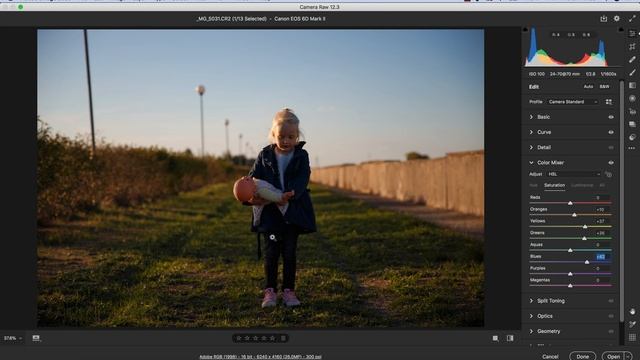Set first star rating
Viewport: 640px width, 360px height.
click(x=239, y=338)
